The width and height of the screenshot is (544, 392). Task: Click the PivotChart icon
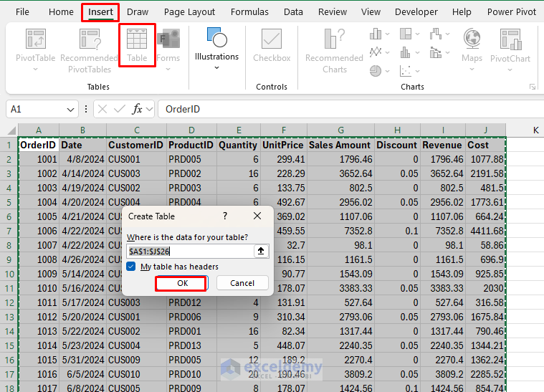tap(510, 39)
